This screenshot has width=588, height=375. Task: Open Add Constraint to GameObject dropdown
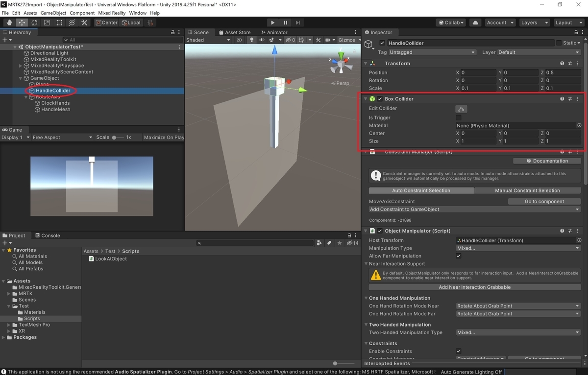tap(475, 210)
